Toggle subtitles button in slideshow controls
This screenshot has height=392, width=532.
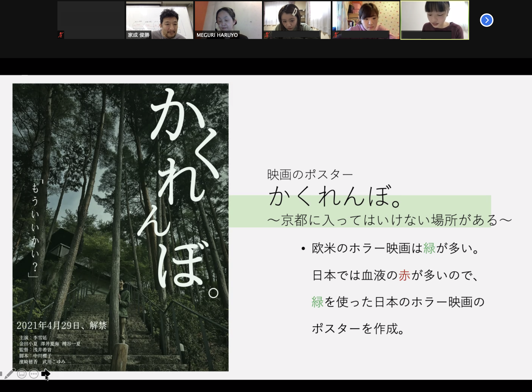click(22, 374)
